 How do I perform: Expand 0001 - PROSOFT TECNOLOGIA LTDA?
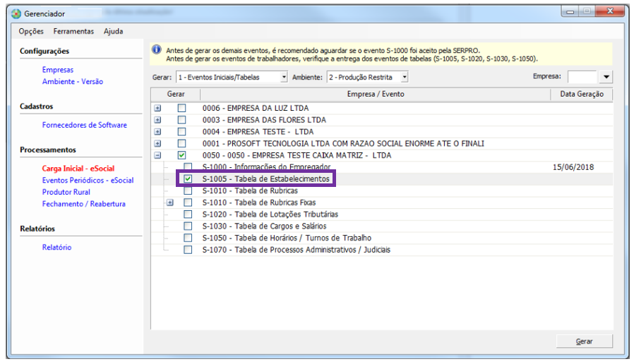click(x=157, y=143)
